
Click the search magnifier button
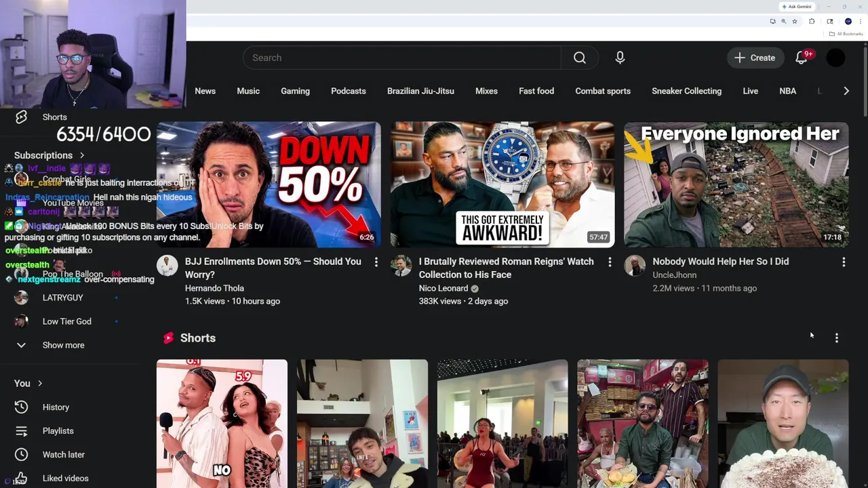tap(580, 58)
